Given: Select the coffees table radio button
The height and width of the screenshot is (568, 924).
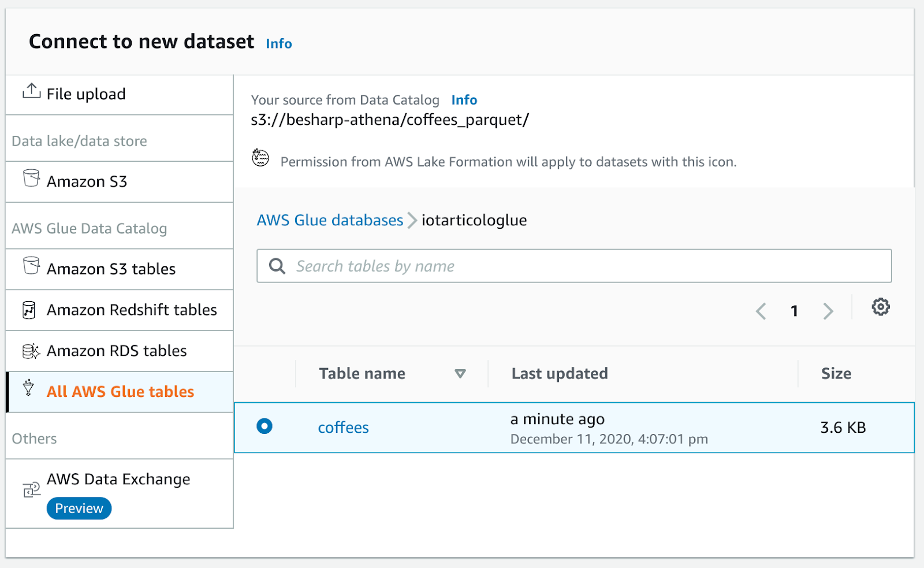Looking at the screenshot, I should pos(264,426).
